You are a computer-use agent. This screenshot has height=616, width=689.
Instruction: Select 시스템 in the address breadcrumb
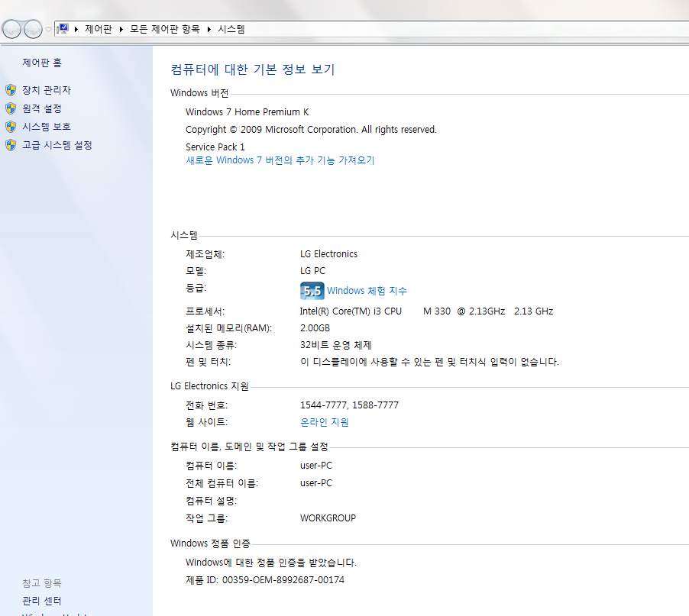pyautogui.click(x=231, y=30)
